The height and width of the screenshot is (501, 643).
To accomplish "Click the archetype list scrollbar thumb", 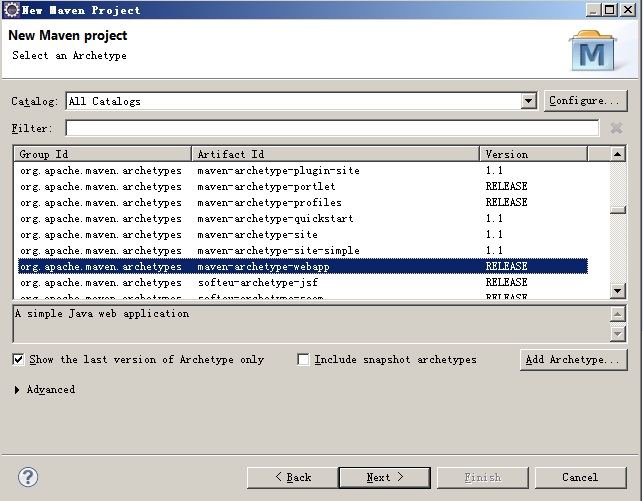I will (617, 210).
